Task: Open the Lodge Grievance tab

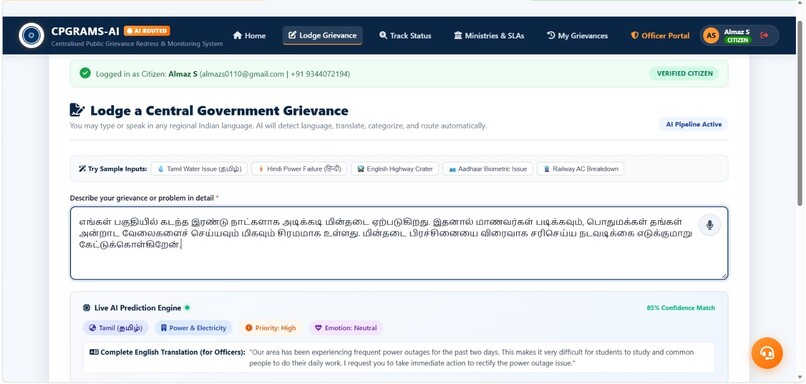Action: tap(322, 35)
